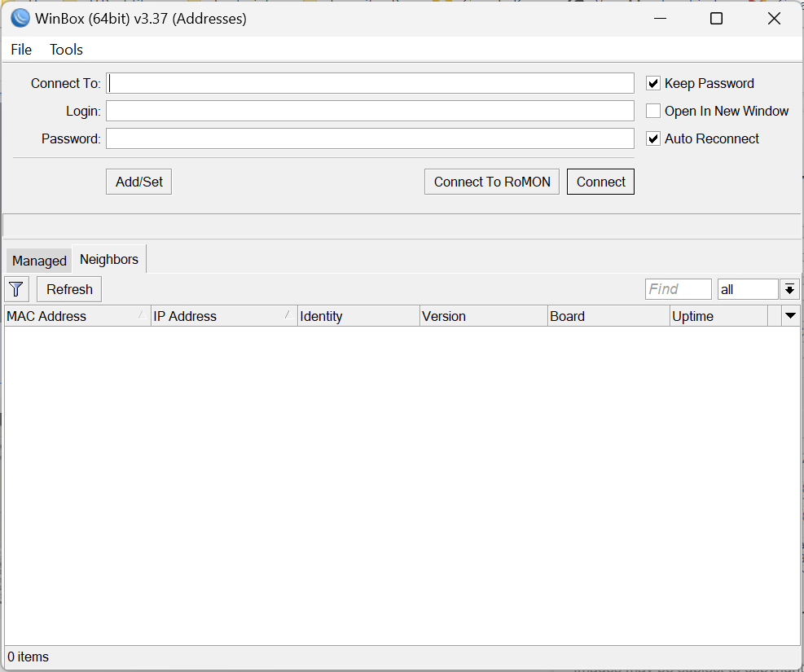Expand the 'all' search column dropdown arrow
804x672 pixels.
pyautogui.click(x=789, y=290)
